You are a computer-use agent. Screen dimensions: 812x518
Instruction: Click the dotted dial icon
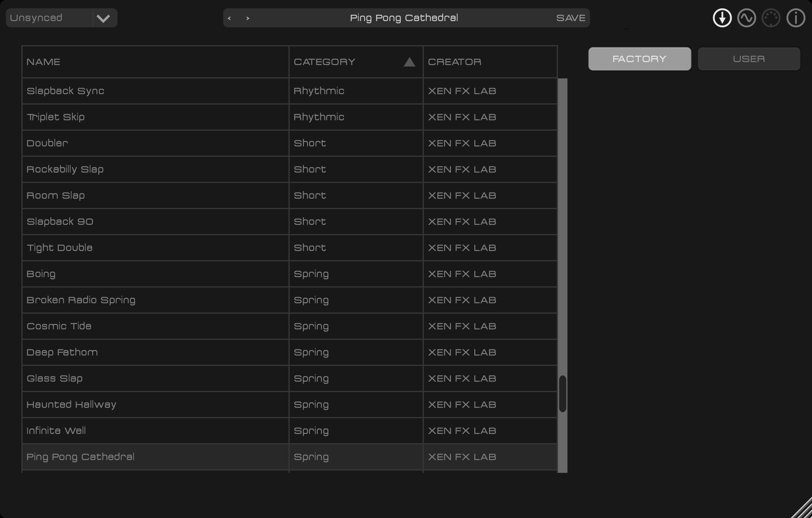click(771, 18)
